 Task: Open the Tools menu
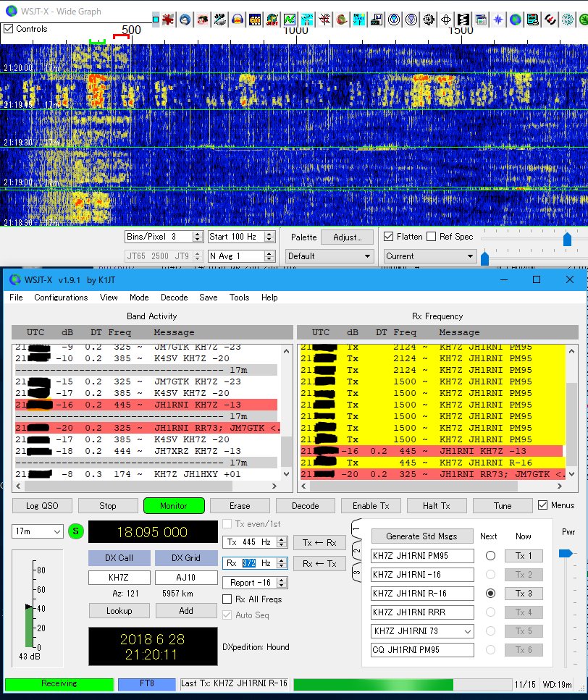[239, 298]
